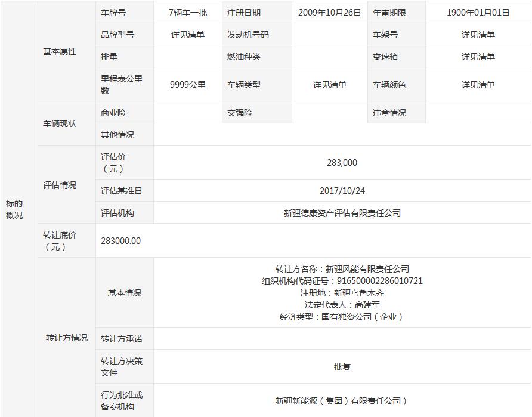Click the 转让方情况 section label
The image size is (532, 417).
66,338
